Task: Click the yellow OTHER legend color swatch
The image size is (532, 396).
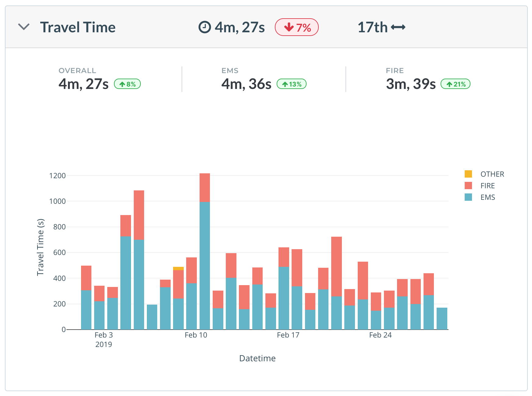Action: (x=468, y=174)
